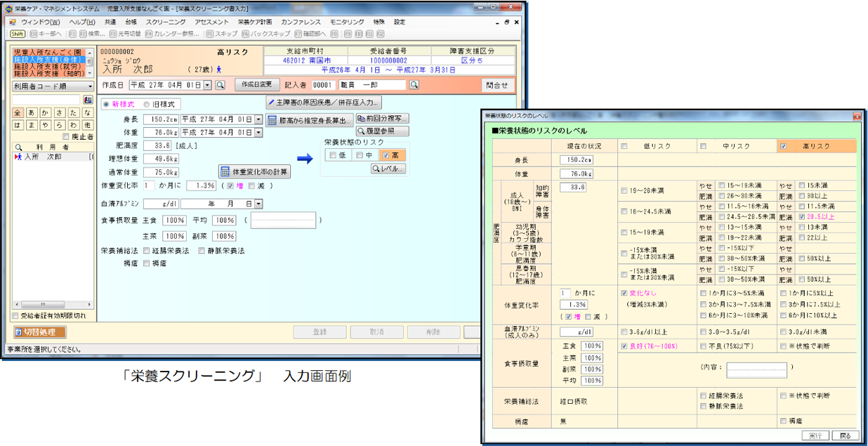The height and width of the screenshot is (446, 868).
Task: Click the search icon beside the user filter box
Action: point(88,100)
